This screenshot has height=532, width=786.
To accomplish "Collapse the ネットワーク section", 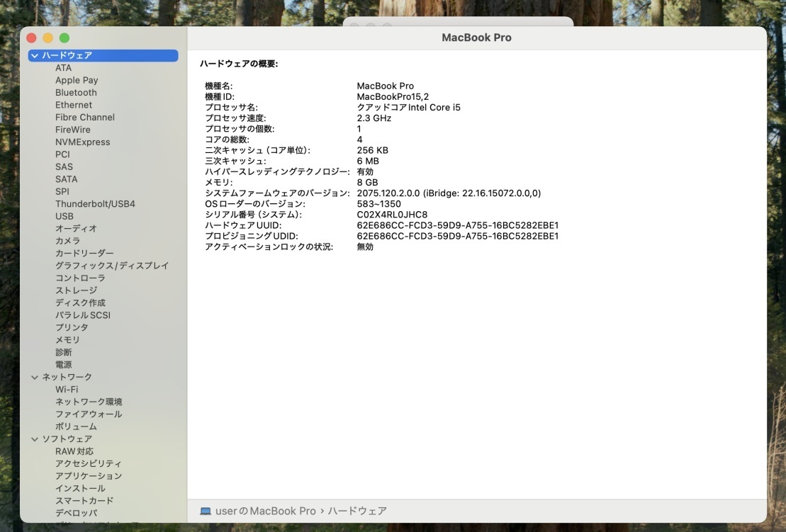I will coord(34,377).
